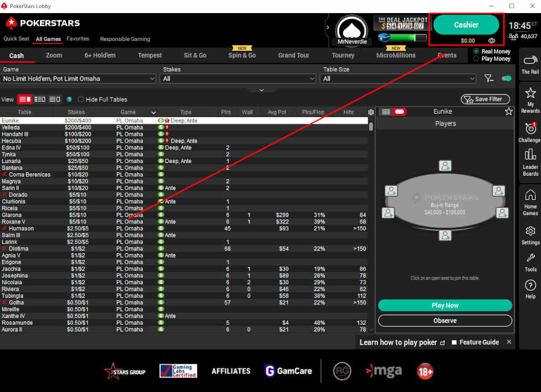Open the Table Size dropdown
Image resolution: width=541 pixels, height=392 pixels.
click(398, 79)
